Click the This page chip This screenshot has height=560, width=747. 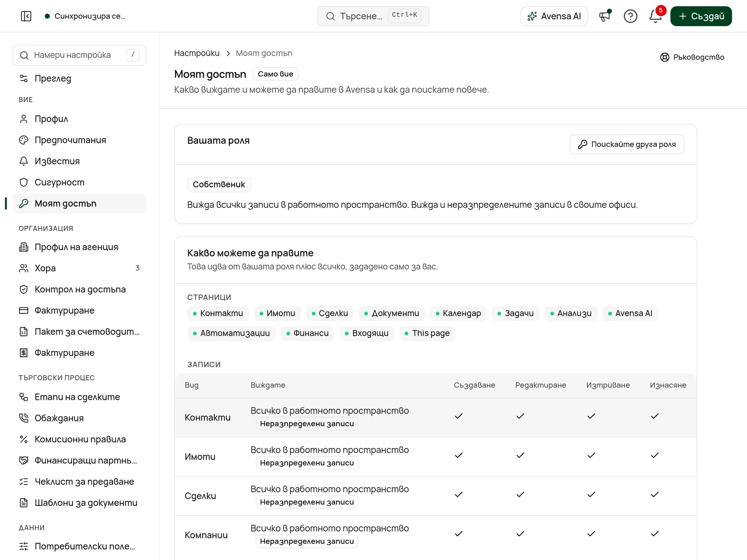click(x=427, y=333)
